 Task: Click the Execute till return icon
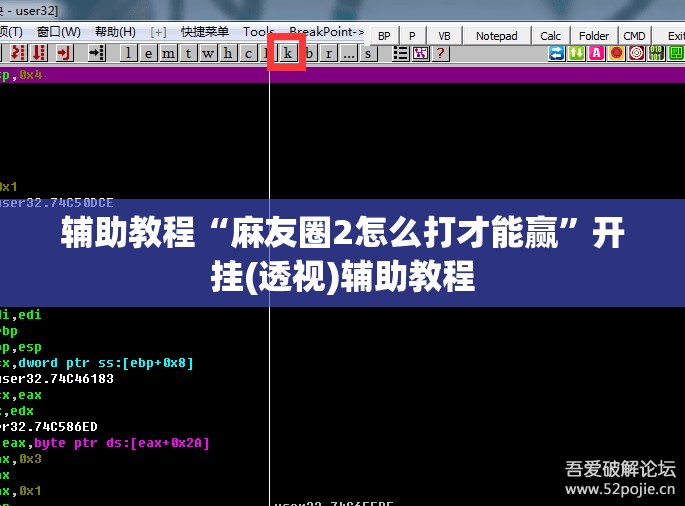tap(64, 53)
